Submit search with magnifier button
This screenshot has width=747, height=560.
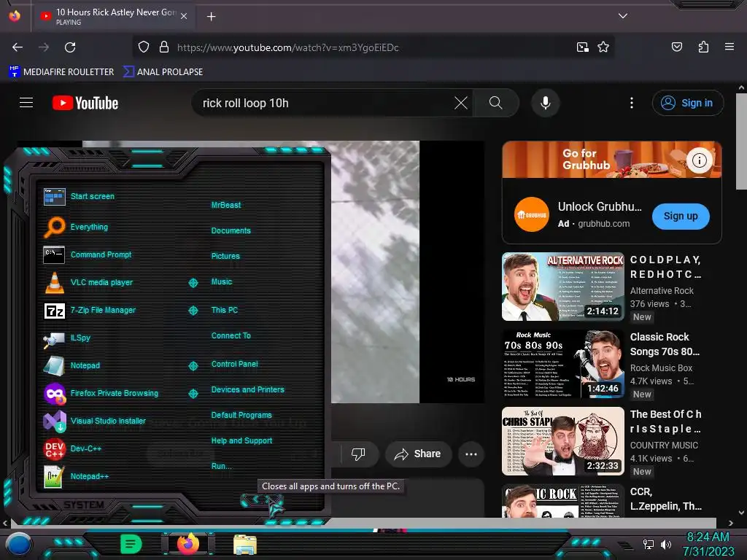(495, 103)
